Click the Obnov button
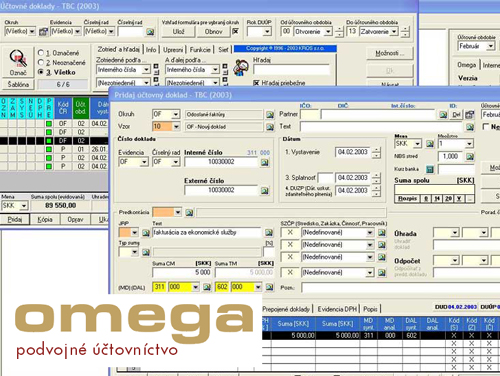The height and width of the screenshot is (376, 500). [x=213, y=32]
